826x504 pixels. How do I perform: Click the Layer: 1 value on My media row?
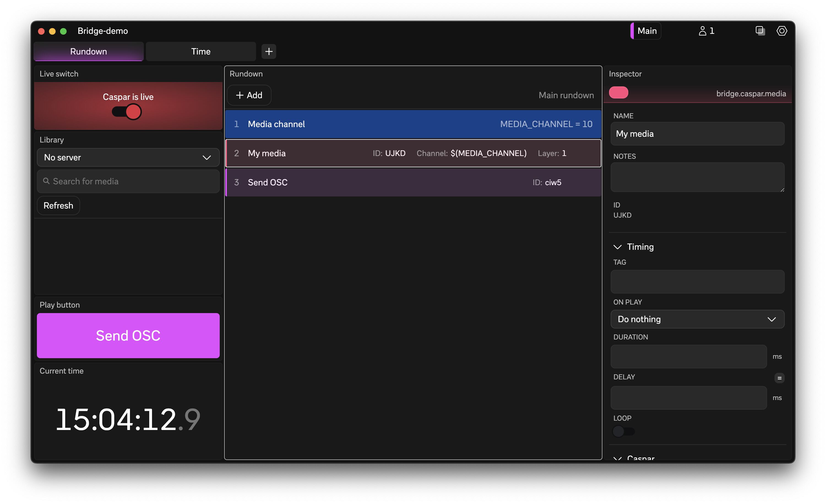(552, 153)
